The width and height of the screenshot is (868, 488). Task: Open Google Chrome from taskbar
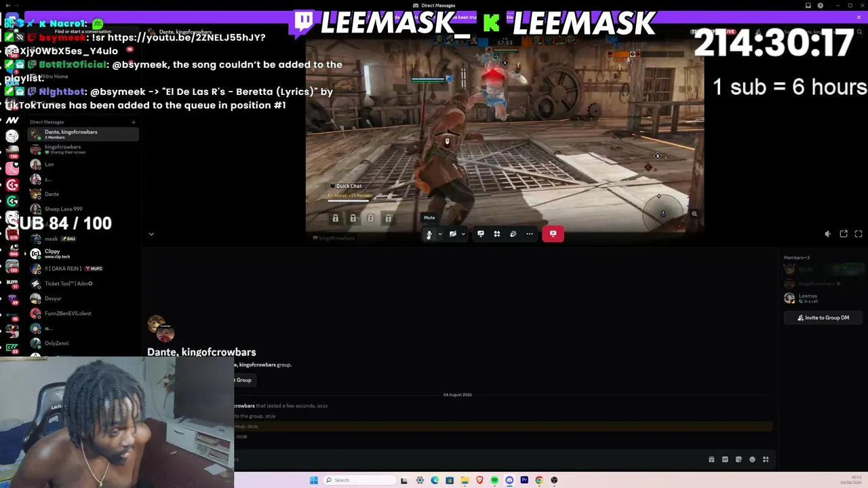pos(539,481)
